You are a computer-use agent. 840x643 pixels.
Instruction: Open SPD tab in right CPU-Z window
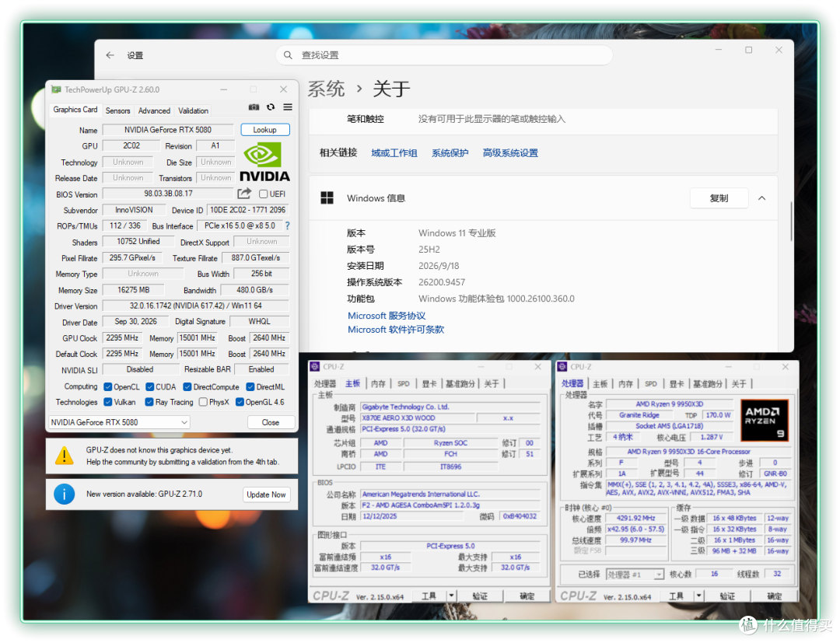651,383
